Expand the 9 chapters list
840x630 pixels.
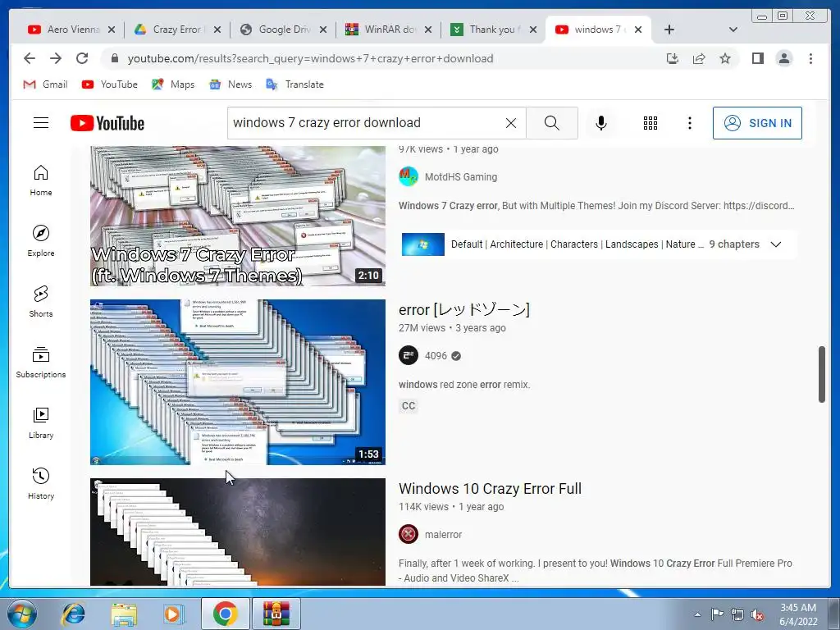pos(775,244)
